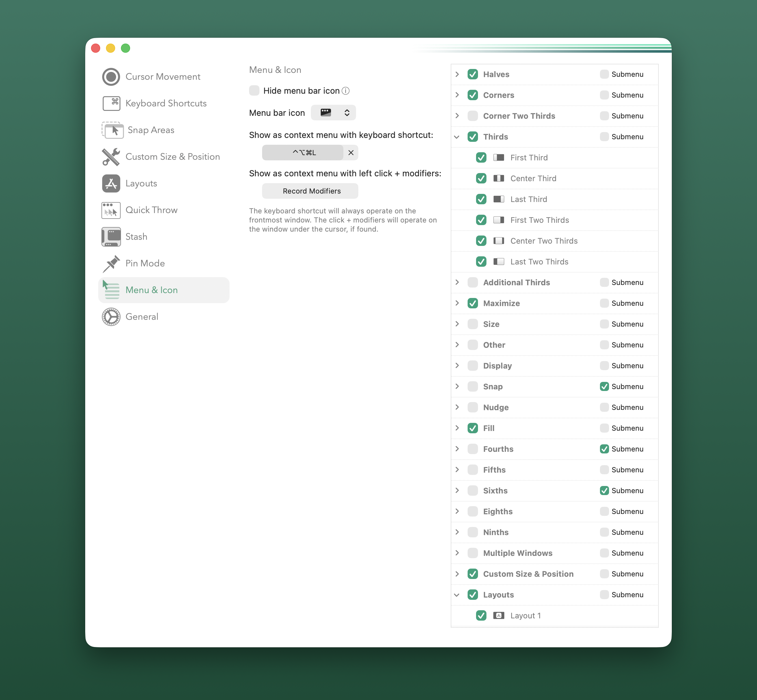Enable the Hide menu bar icon checkbox
The width and height of the screenshot is (757, 700).
[254, 90]
